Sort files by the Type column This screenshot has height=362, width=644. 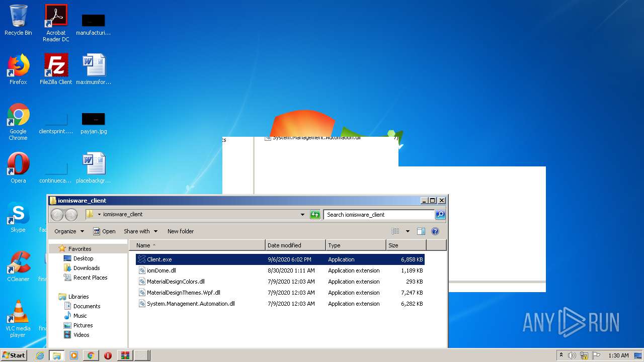(x=356, y=245)
